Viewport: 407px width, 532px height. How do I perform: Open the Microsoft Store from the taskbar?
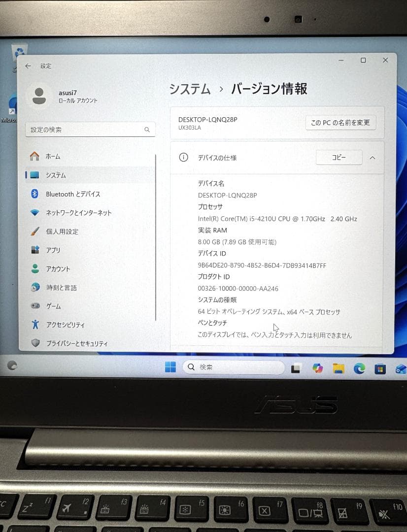(x=379, y=367)
